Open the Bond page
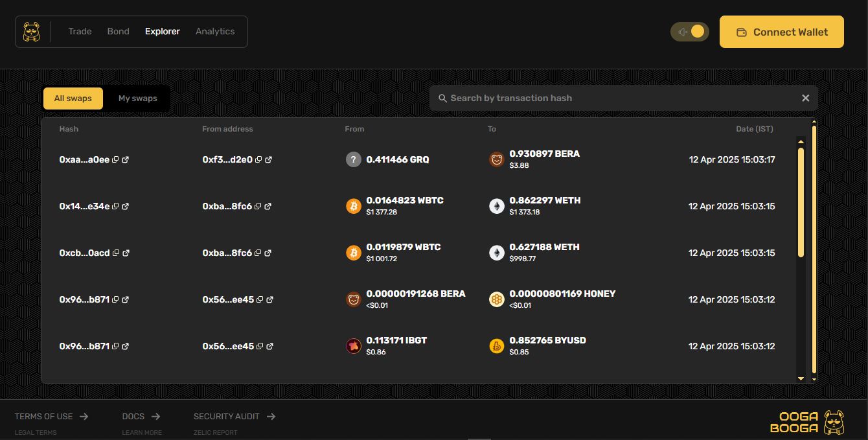868x440 pixels. coord(119,31)
